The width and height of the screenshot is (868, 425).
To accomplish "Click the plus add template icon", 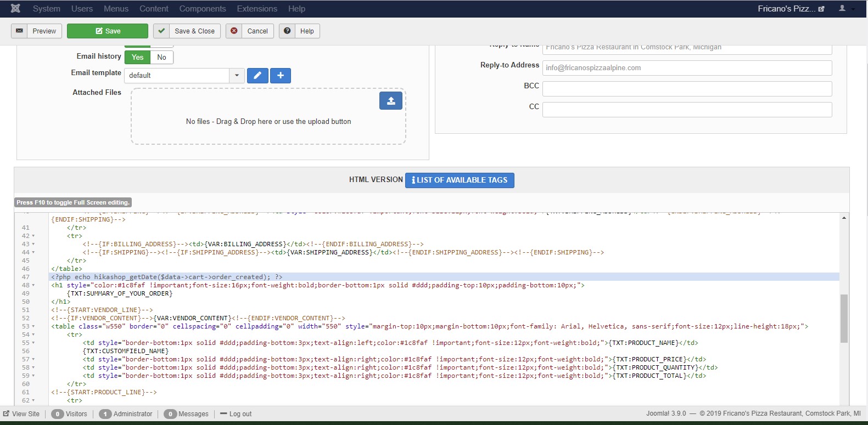I will click(x=281, y=76).
